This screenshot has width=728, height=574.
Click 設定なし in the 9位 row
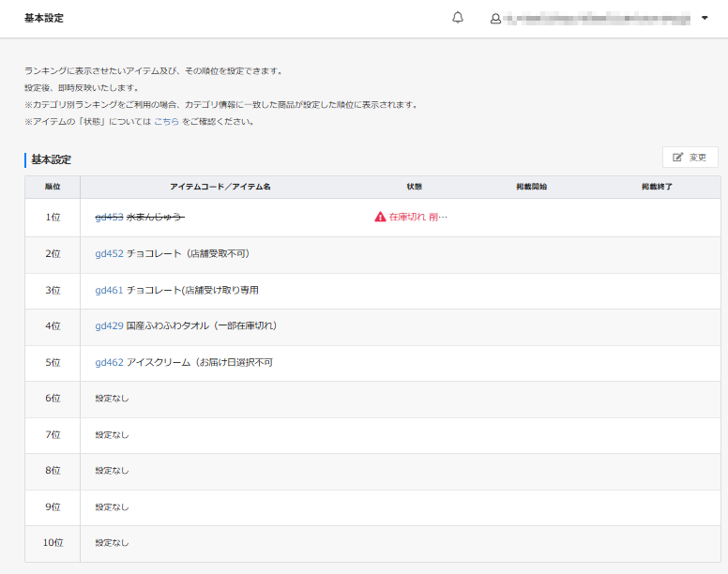(x=112, y=507)
